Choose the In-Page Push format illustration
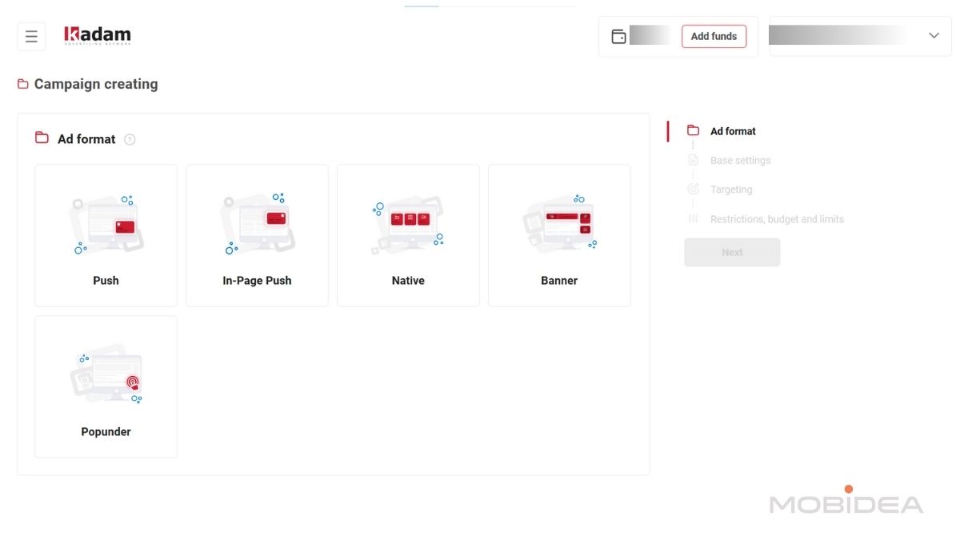This screenshot has height=560, width=960. pyautogui.click(x=257, y=225)
